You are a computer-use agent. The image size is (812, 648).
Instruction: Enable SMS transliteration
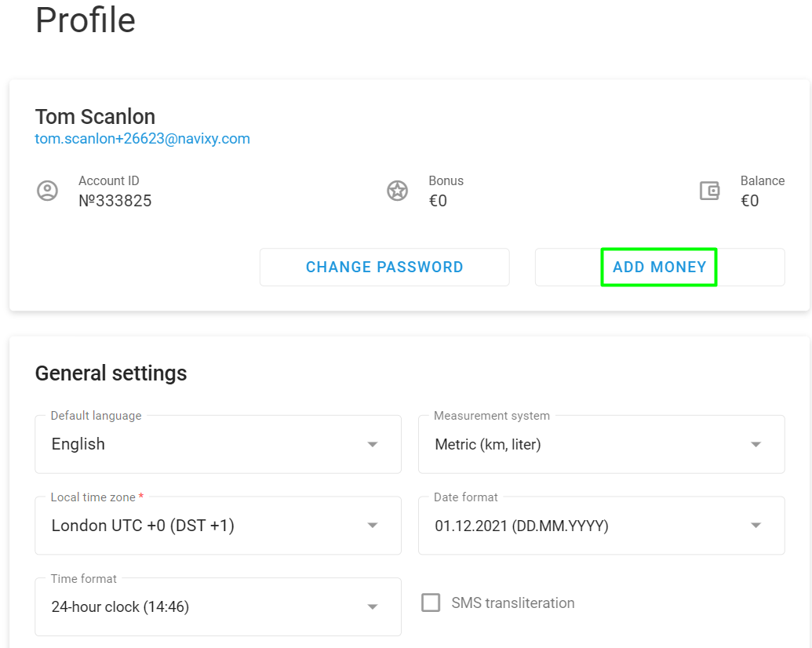430,602
